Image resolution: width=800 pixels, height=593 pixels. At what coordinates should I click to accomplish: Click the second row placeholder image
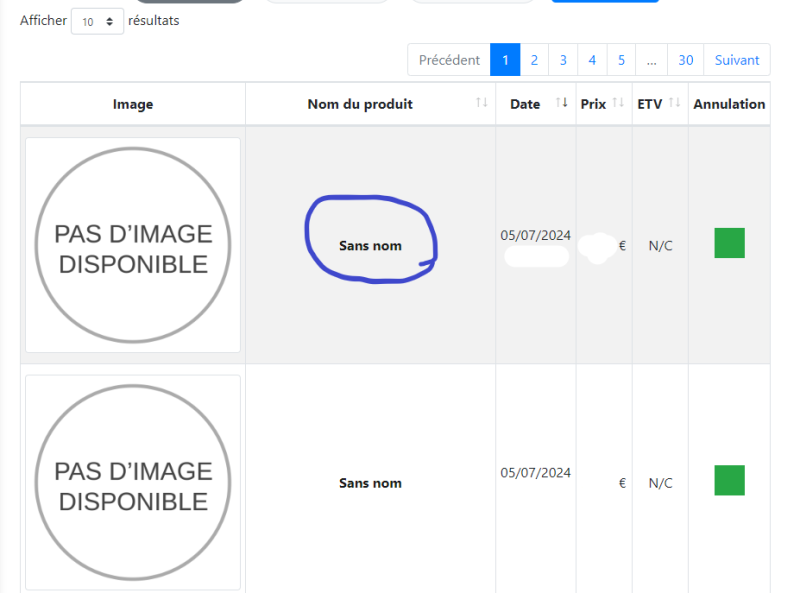(133, 483)
